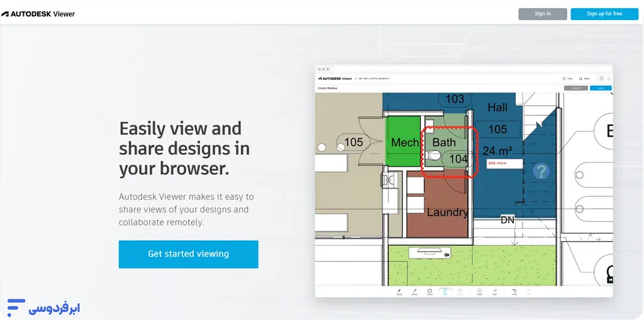The image size is (644, 324).
Task: Click the 'Laundry' room label
Action: (x=447, y=212)
